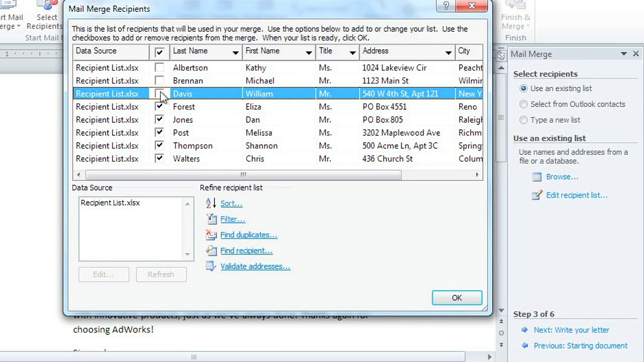Toggle the Davis recipient checkbox
This screenshot has height=362, width=644.
point(159,94)
